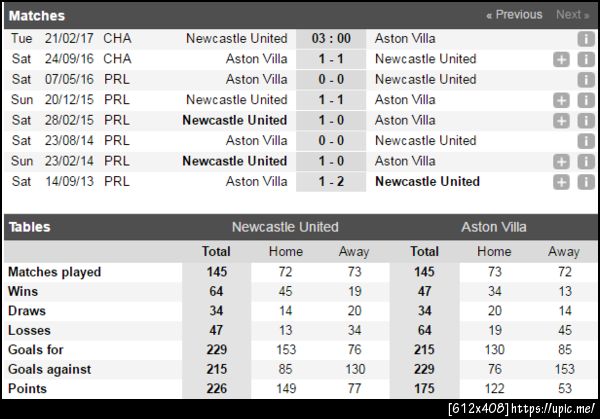Image resolution: width=600 pixels, height=419 pixels.
Task: Expand the 28/02/15 match row
Action: (561, 120)
